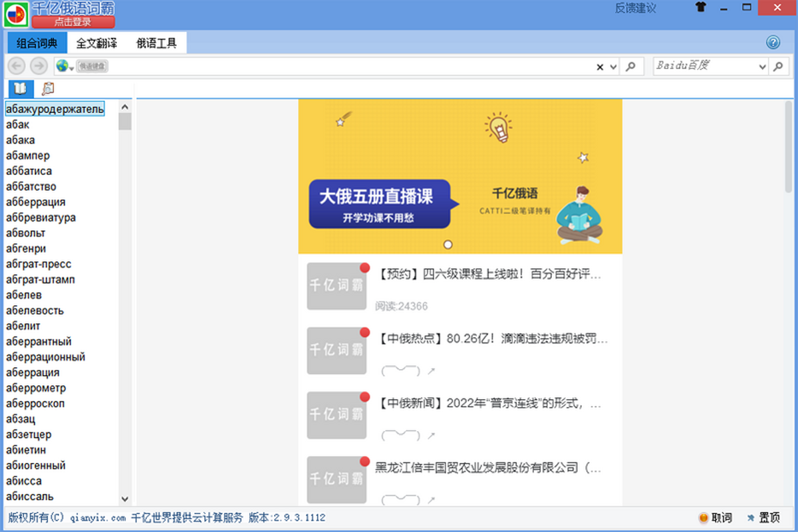
Task: Open the 俄语工具 tab
Action: tap(156, 43)
